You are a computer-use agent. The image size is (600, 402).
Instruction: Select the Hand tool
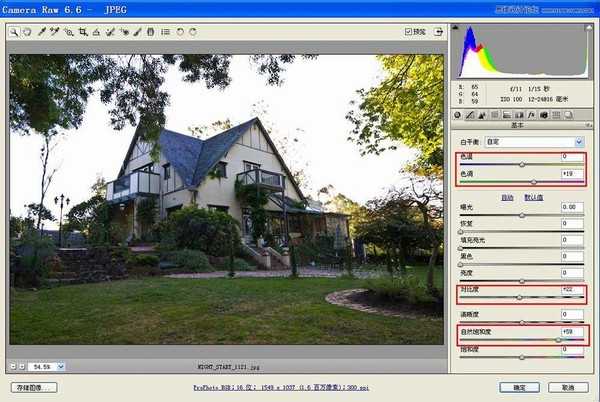pyautogui.click(x=26, y=32)
